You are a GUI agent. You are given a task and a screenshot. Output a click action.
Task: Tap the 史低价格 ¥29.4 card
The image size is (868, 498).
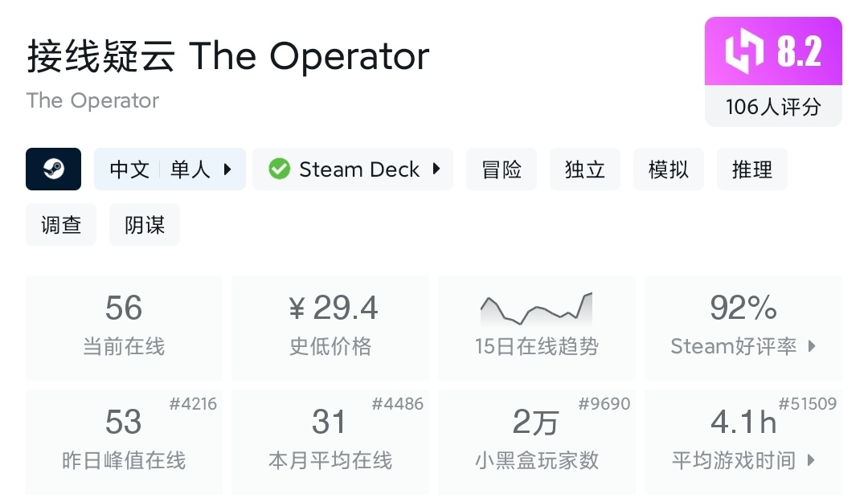pos(330,327)
